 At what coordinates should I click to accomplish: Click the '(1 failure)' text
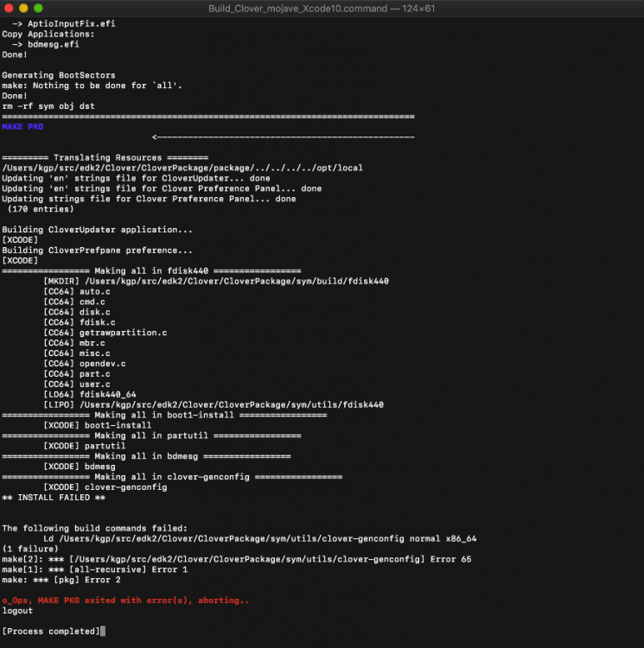30,550
